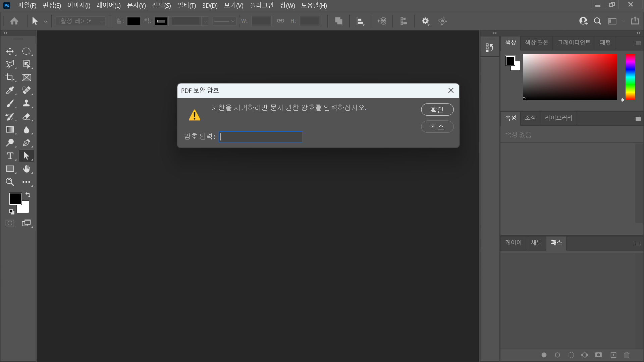
Task: Select the Pen tool
Action: (26, 143)
